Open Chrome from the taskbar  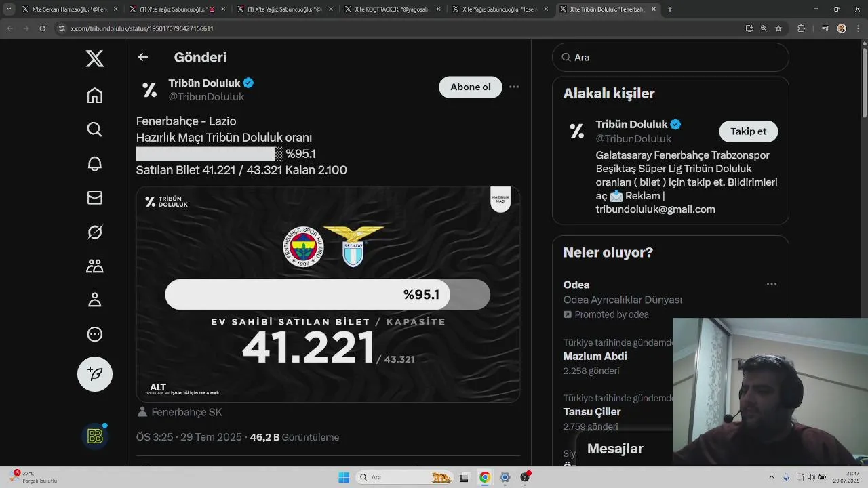(x=484, y=477)
